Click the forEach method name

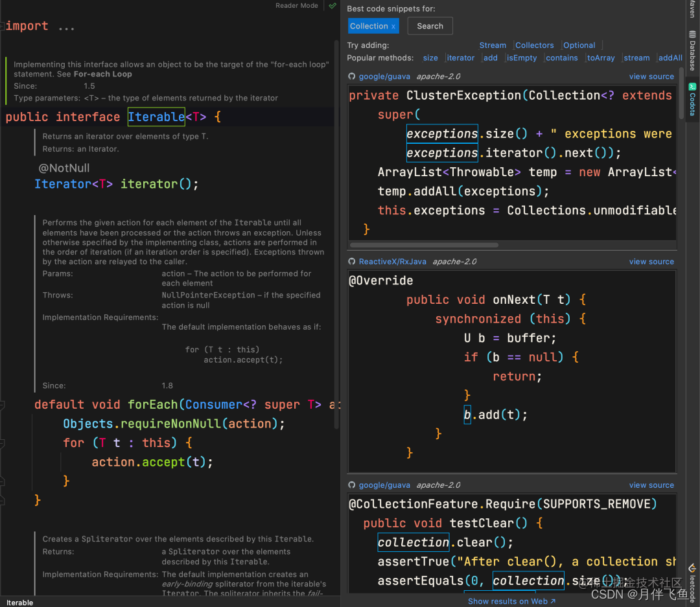point(153,405)
